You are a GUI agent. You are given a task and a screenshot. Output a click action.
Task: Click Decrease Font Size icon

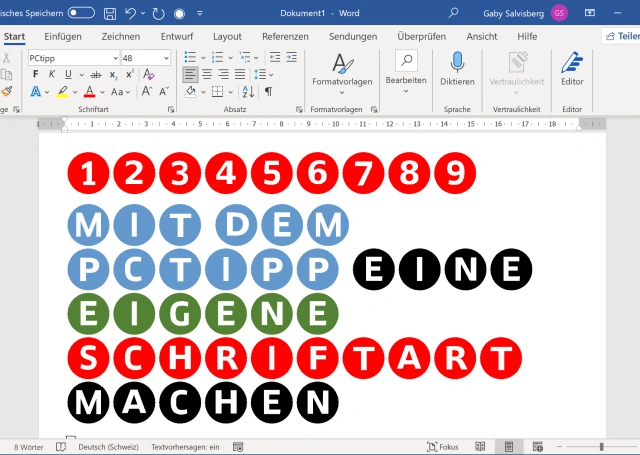[164, 91]
